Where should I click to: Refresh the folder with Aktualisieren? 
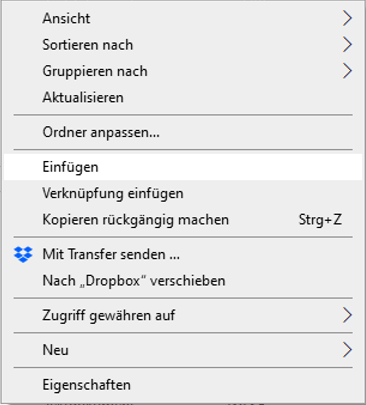[183, 97]
